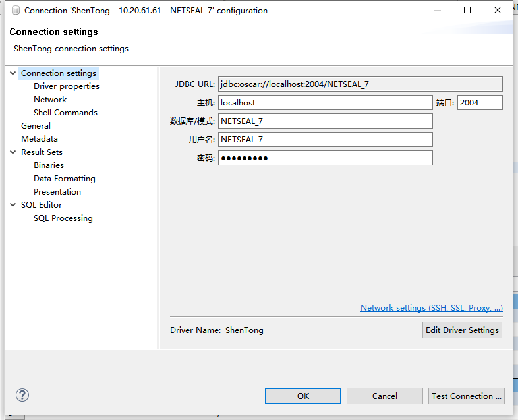Select Connection settings in the tree
Viewport: 518px width, 420px height.
click(x=59, y=73)
